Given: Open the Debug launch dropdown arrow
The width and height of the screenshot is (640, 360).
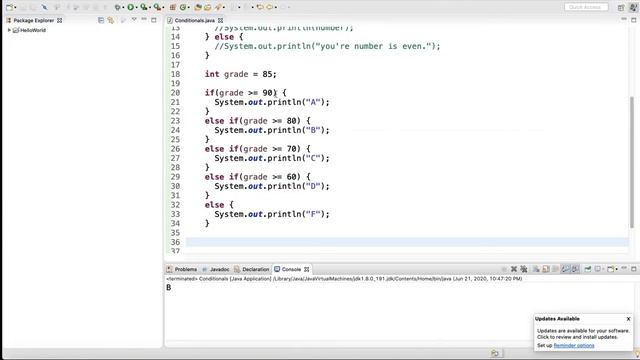Looking at the screenshot, I should click(123, 7).
